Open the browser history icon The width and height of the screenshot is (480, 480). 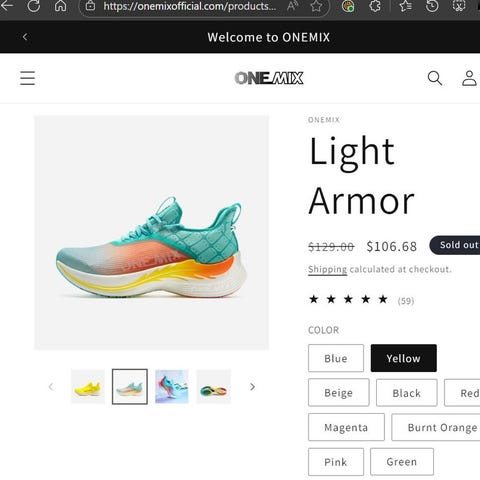432,6
